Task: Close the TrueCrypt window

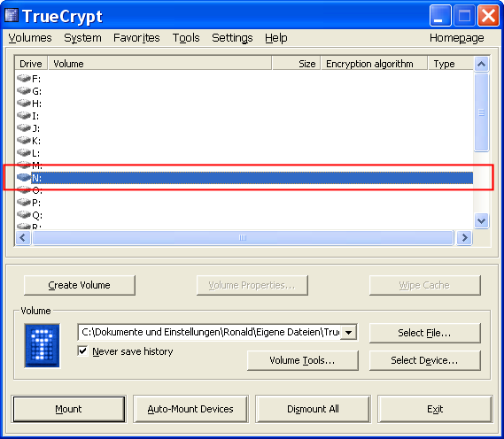Action: [x=488, y=15]
